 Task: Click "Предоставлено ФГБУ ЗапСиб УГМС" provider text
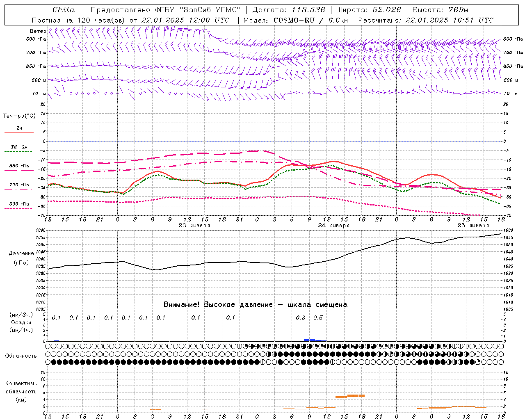pyautogui.click(x=165, y=10)
